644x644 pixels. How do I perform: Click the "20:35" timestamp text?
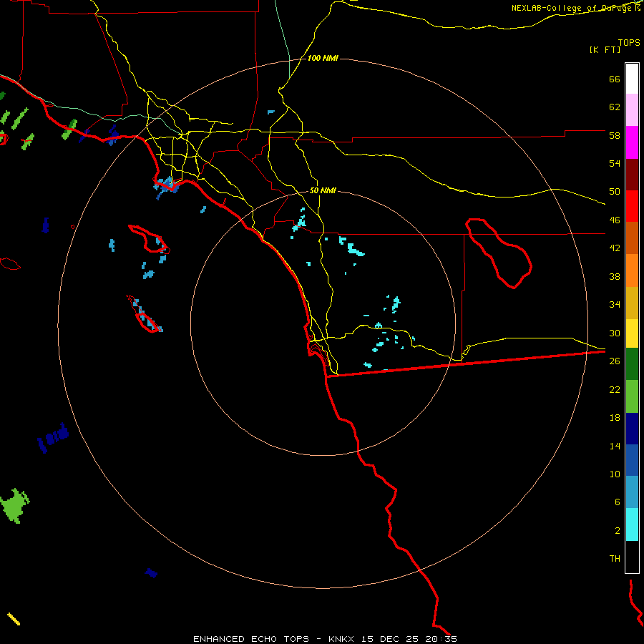(x=440, y=639)
